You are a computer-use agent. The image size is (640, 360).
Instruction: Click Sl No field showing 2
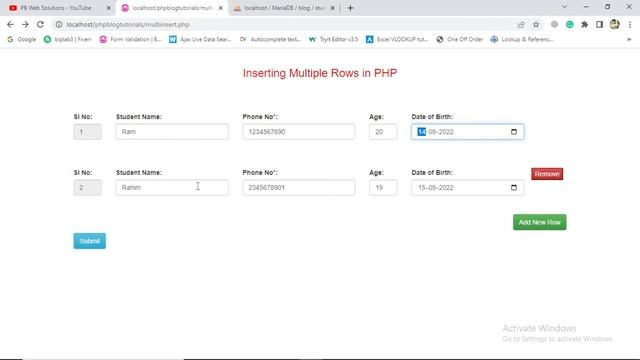(x=87, y=187)
